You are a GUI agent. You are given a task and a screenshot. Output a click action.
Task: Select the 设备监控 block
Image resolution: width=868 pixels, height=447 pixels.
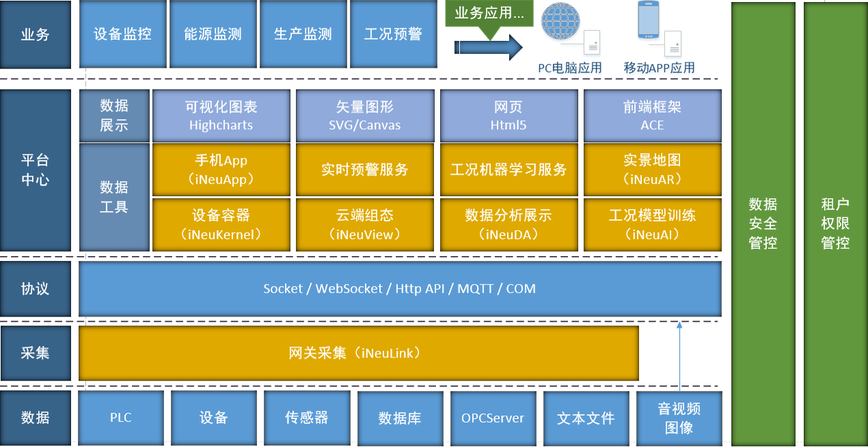[123, 34]
